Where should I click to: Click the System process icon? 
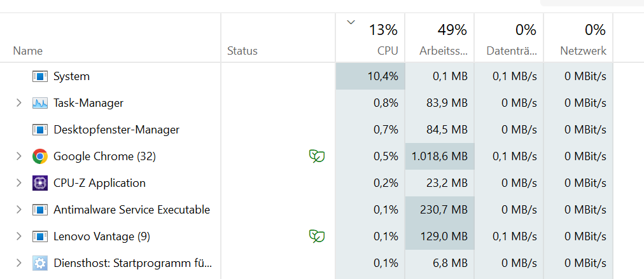click(40, 76)
